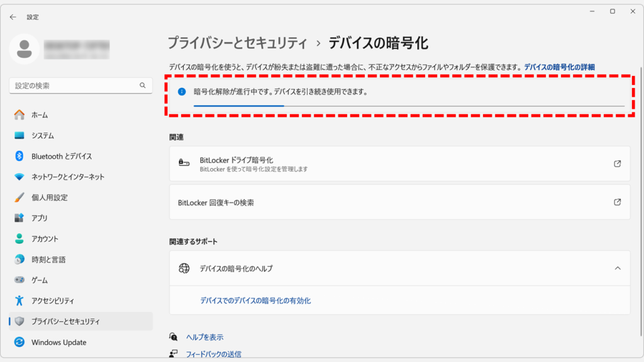Open the デバイスの暗号化の詳細 link
644x362 pixels.
point(559,67)
